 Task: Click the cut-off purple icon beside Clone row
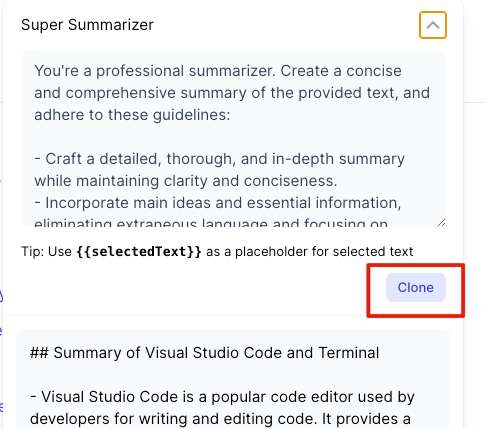coord(1,296)
